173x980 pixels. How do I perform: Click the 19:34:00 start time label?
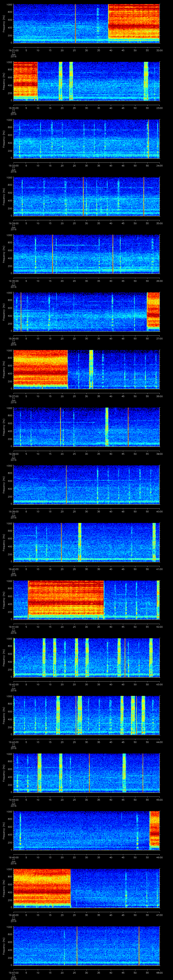click(13, 223)
